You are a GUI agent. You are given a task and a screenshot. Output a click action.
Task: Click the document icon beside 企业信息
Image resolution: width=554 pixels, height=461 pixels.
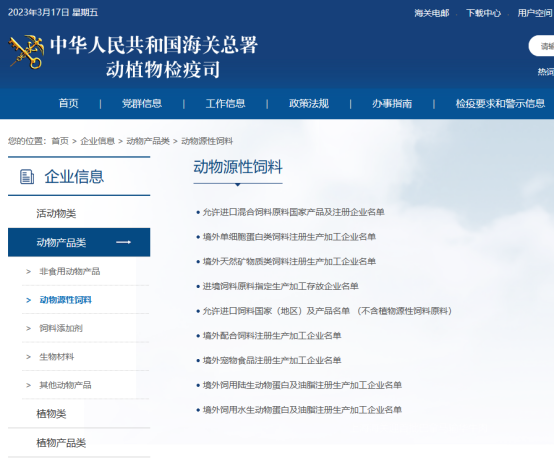[27, 177]
